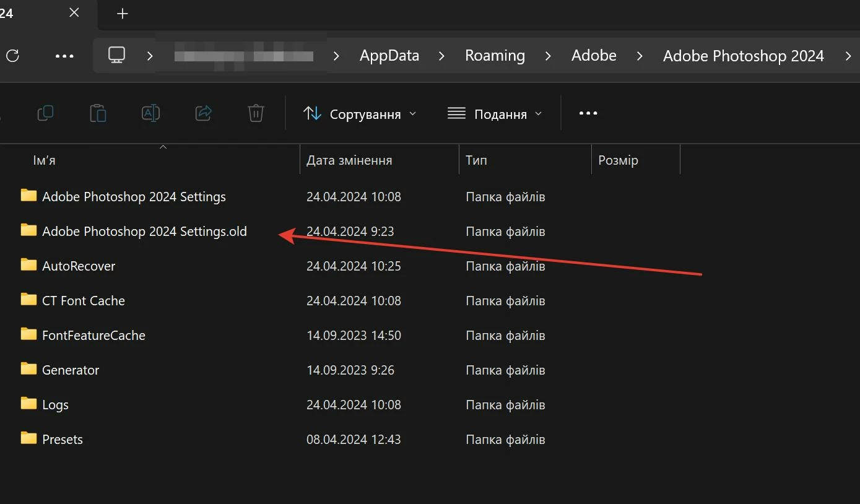Screen dimensions: 860x504
Task: Select the FontFeatureCache folder
Action: 93,336
